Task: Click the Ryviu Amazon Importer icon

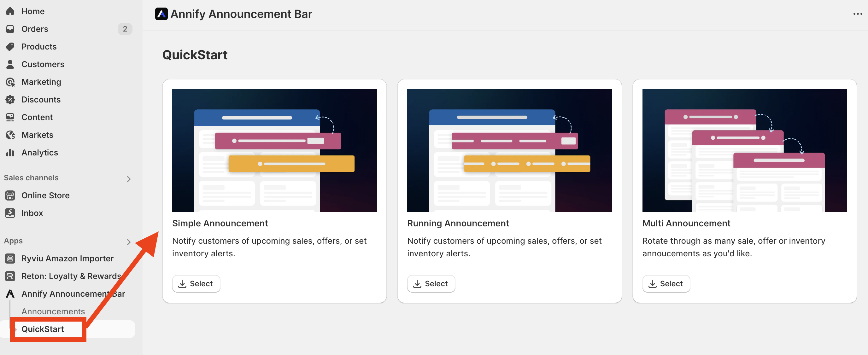Action: click(10, 258)
